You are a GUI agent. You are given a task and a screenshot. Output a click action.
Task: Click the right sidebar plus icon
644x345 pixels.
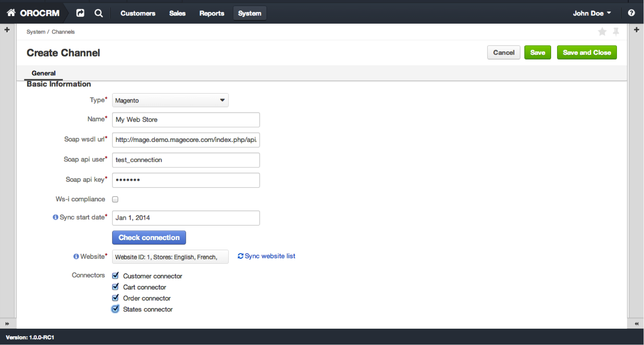click(636, 30)
